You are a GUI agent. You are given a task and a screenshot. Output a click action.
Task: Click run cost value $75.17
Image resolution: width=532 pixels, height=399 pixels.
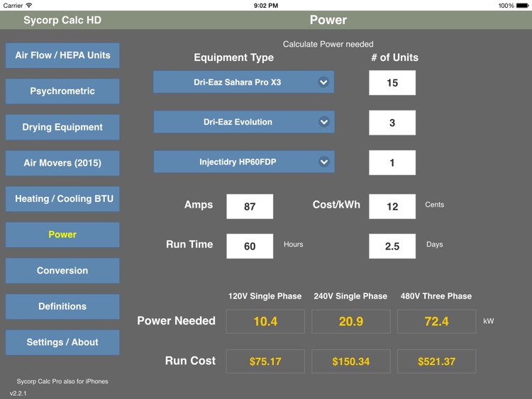coord(265,361)
